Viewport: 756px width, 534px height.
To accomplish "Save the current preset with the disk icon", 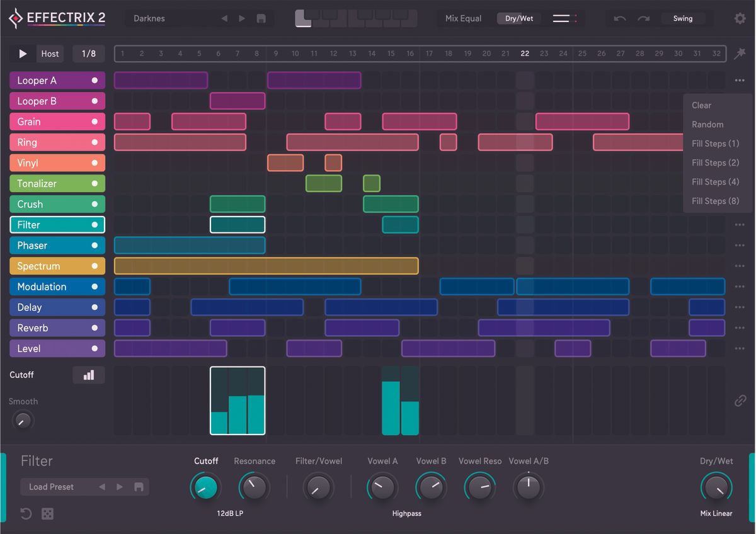I will (261, 18).
